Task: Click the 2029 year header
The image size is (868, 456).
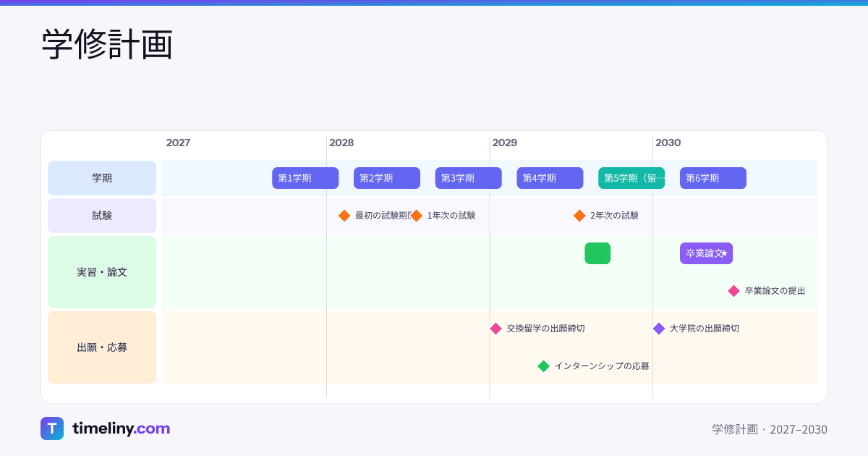Action: (505, 143)
